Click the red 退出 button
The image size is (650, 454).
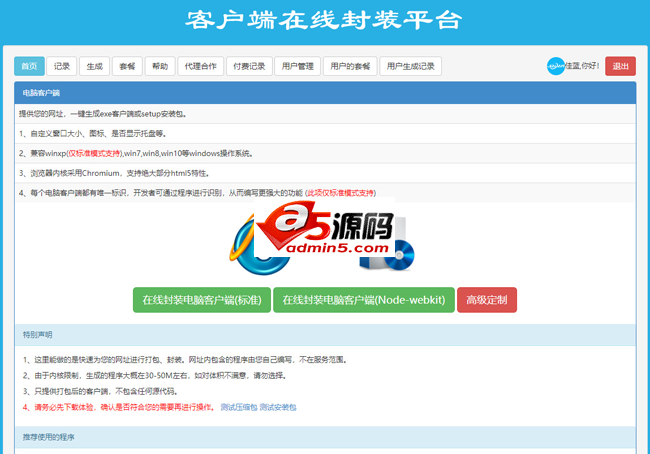click(x=620, y=66)
